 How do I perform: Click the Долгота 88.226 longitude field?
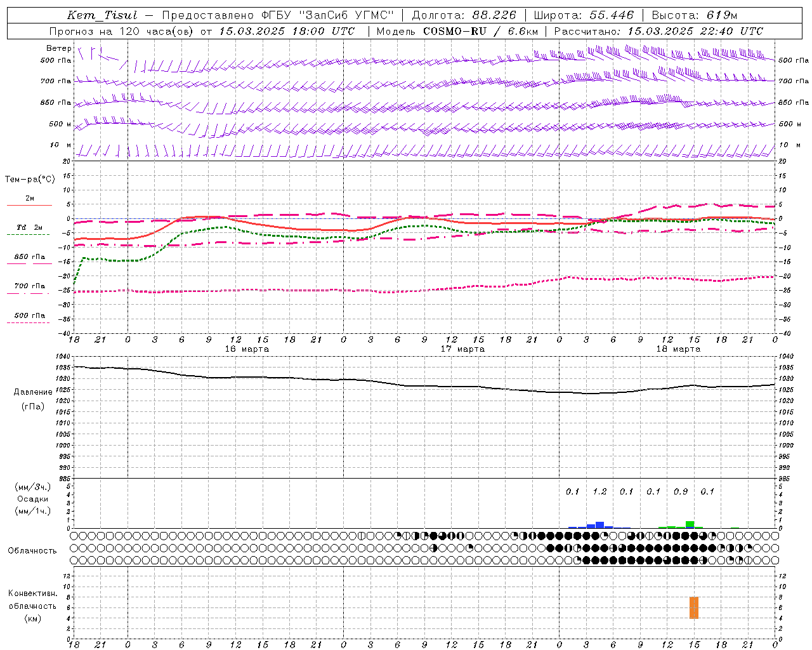tap(464, 15)
